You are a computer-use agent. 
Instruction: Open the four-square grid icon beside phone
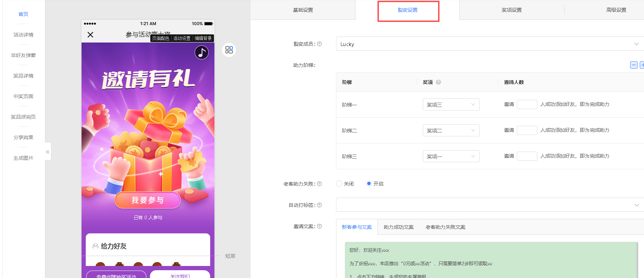[x=229, y=50]
